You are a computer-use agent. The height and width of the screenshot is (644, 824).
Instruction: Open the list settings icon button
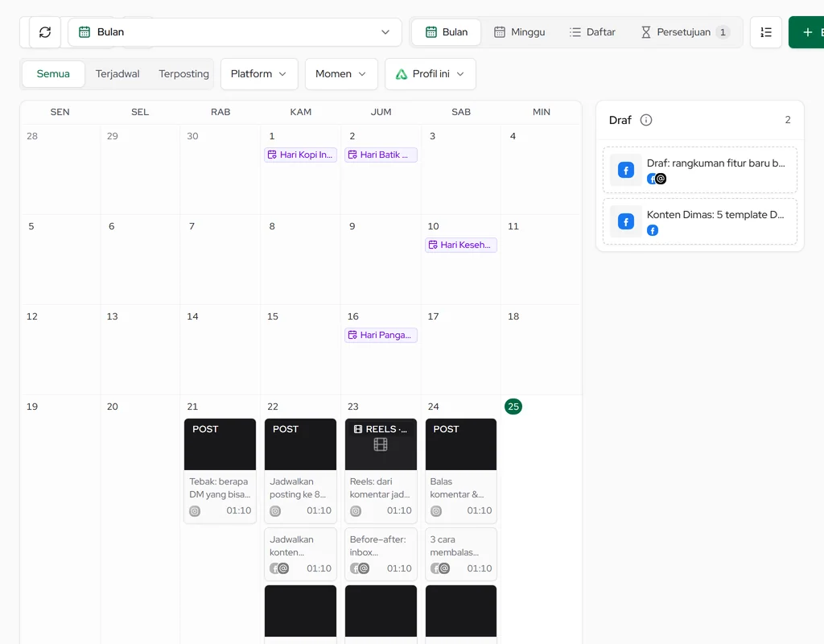tap(766, 32)
